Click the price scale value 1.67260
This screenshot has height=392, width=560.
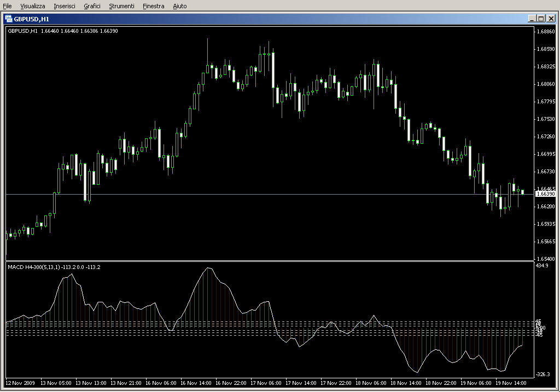click(546, 136)
